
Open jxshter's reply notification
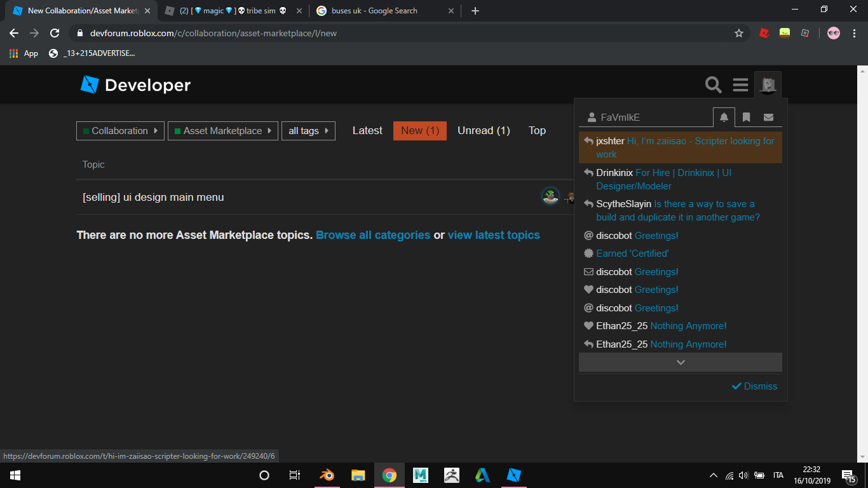pos(681,147)
